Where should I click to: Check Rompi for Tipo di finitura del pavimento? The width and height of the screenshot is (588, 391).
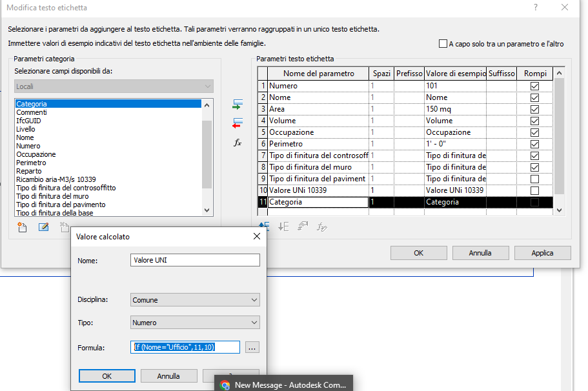click(534, 179)
